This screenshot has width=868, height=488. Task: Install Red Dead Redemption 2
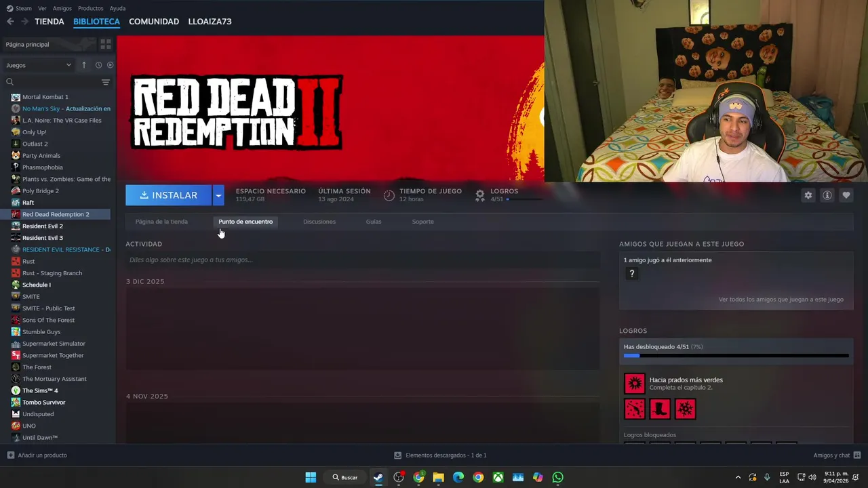coord(169,195)
